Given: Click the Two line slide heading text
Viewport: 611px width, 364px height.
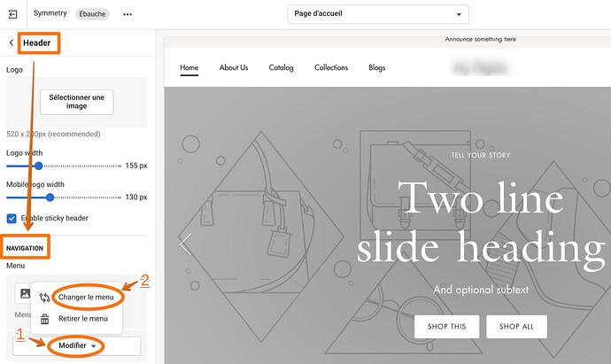Looking at the screenshot, I should click(481, 224).
